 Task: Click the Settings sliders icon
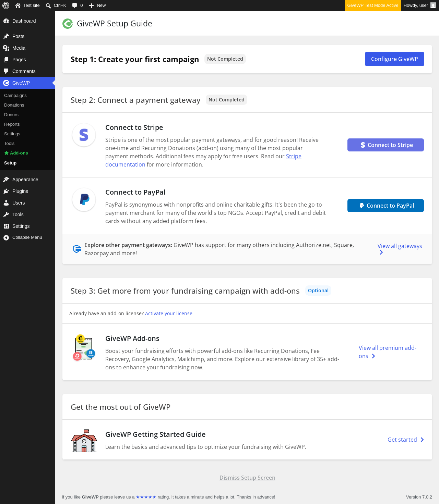coord(6,226)
